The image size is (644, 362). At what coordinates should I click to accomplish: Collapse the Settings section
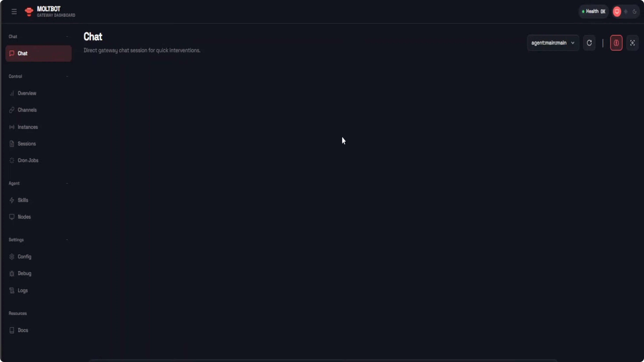pyautogui.click(x=67, y=240)
